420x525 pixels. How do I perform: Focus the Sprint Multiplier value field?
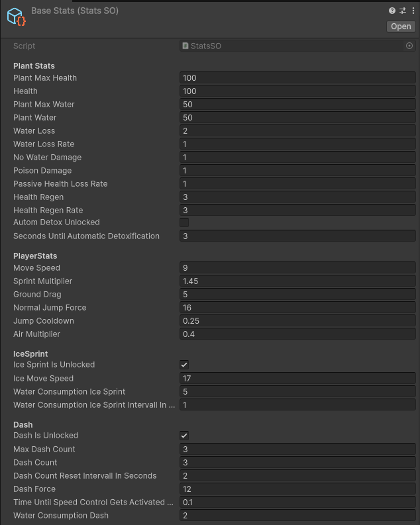297,281
